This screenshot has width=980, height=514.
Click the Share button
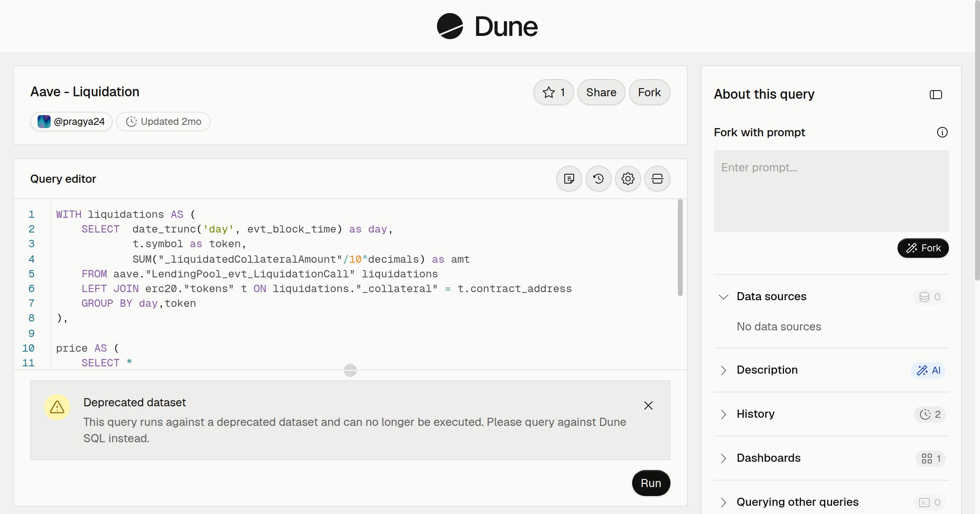601,92
